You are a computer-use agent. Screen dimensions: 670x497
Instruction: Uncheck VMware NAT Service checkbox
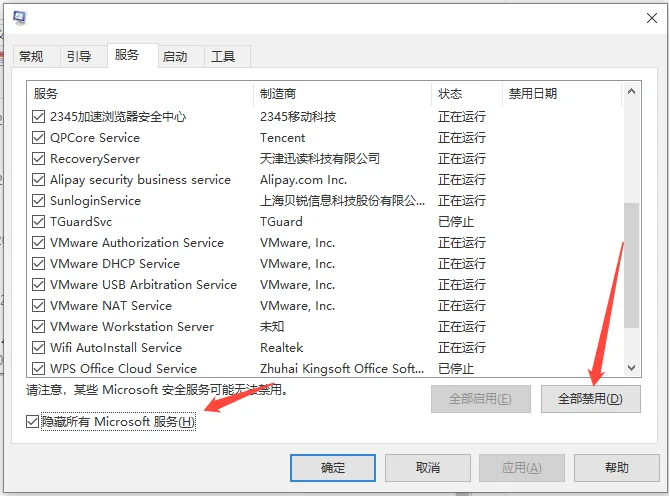coord(38,306)
